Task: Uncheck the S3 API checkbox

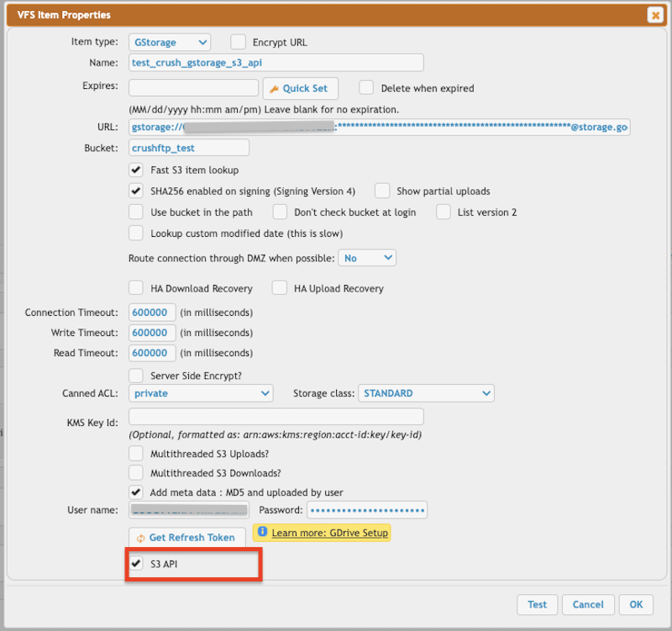Action: (x=136, y=563)
